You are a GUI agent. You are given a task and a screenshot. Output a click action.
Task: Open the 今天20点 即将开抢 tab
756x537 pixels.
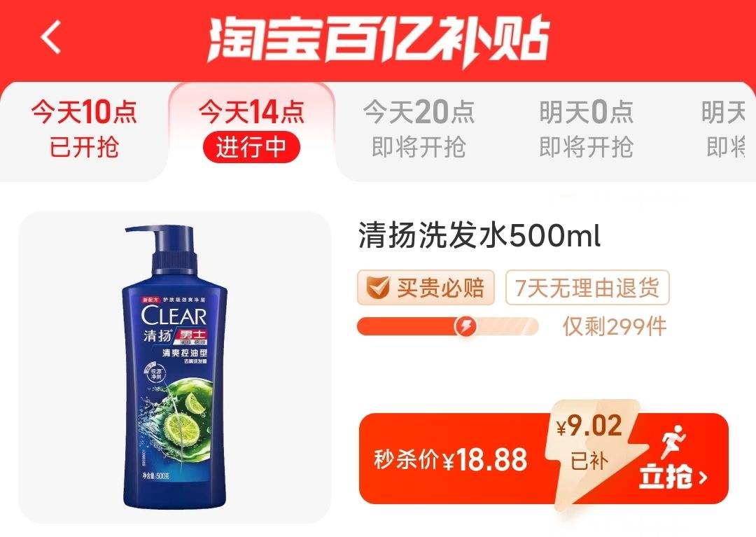tap(419, 130)
